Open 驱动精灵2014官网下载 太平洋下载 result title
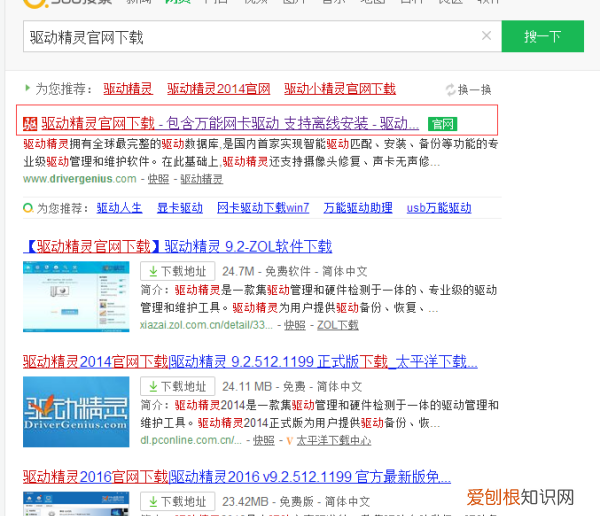The height and width of the screenshot is (516, 600). (250, 361)
